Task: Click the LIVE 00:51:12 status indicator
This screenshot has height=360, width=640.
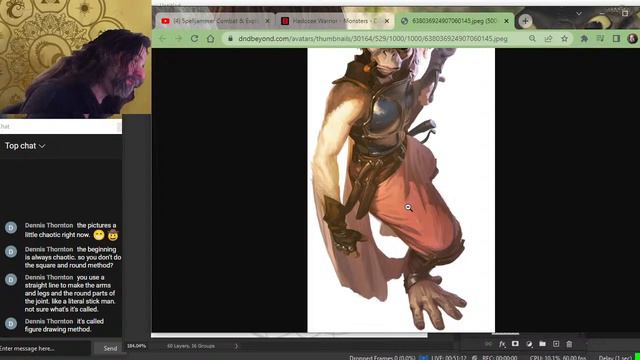Action: click(449, 358)
